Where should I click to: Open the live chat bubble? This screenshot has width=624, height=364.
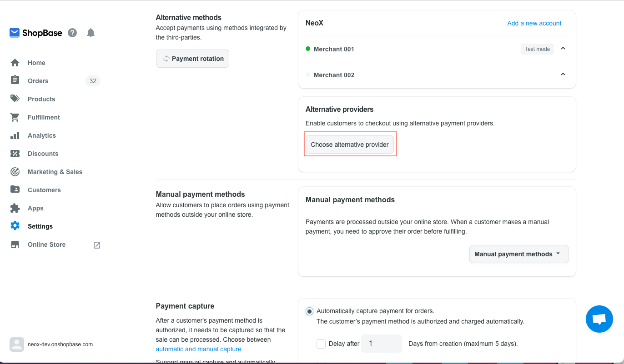coord(599,319)
